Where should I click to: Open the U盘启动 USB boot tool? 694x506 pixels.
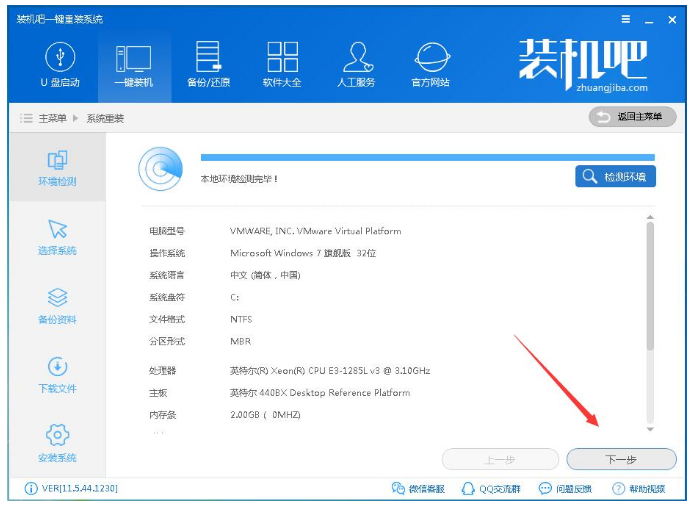pyautogui.click(x=60, y=65)
